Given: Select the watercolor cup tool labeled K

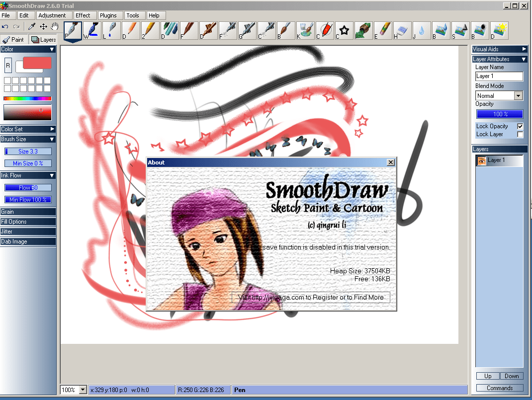Looking at the screenshot, I should tap(305, 31).
